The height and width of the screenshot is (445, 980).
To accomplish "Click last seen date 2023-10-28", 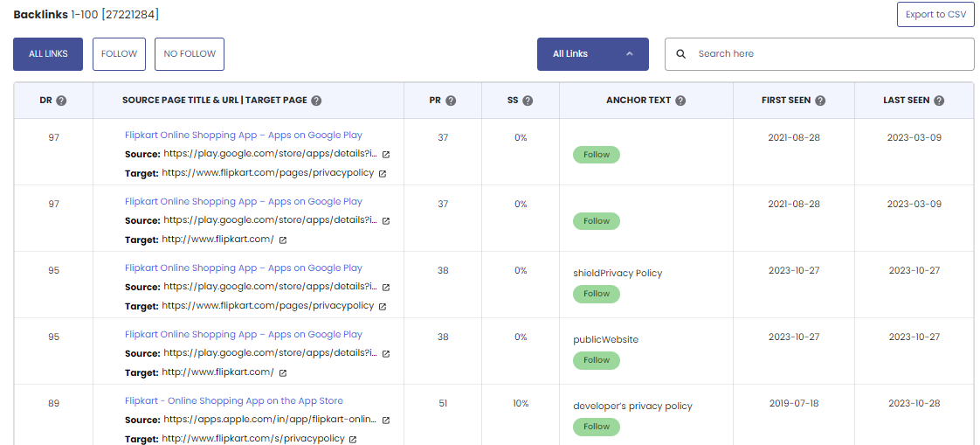I will 914,403.
